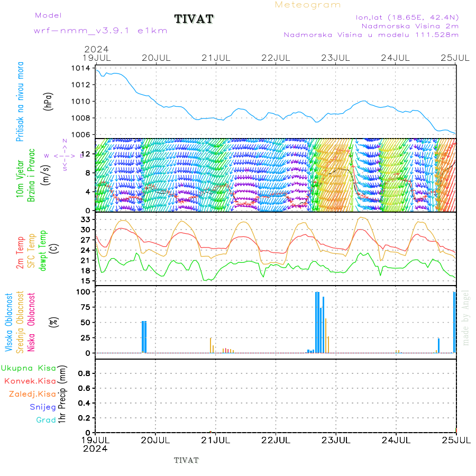Click the "(%)" cloud cover unit label
The height and width of the screenshot is (476, 476).
[54, 322]
